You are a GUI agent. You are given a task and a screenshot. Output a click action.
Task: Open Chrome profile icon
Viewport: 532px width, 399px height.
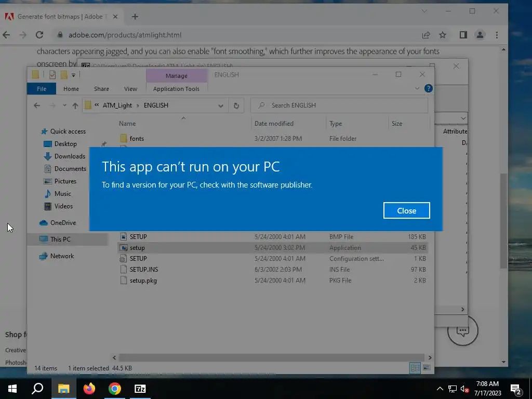point(480,35)
